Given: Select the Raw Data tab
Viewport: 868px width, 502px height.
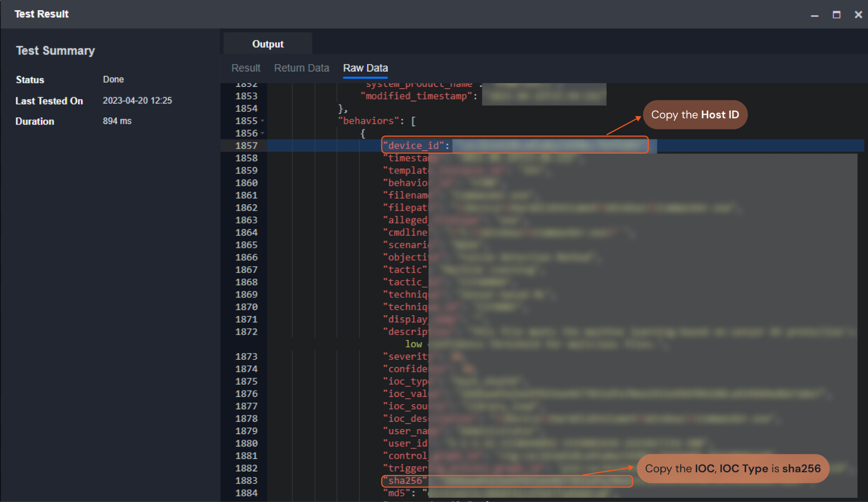Looking at the screenshot, I should [x=365, y=68].
